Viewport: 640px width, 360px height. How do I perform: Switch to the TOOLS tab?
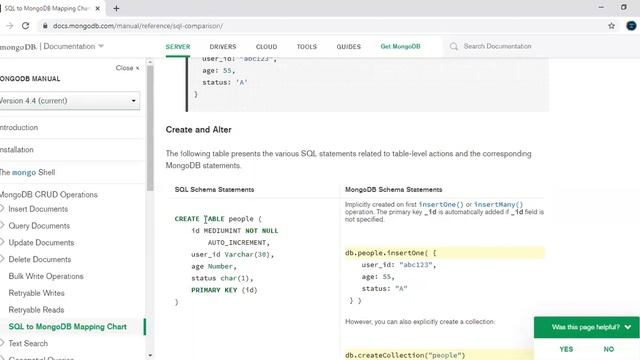307,47
